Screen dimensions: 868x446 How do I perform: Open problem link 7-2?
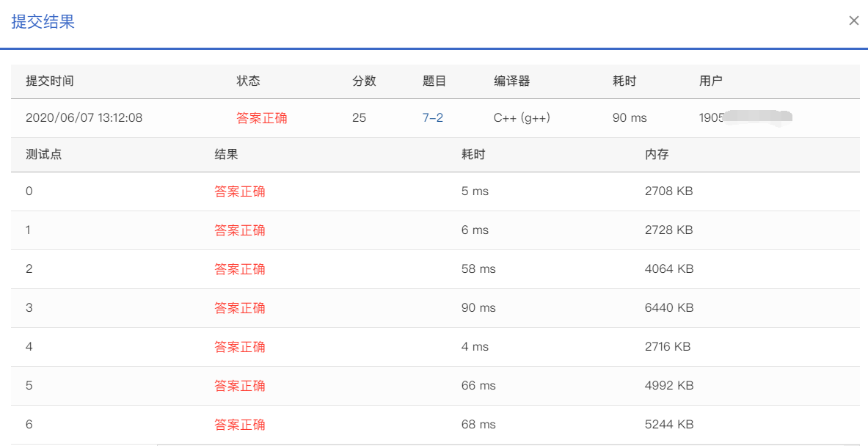[432, 118]
